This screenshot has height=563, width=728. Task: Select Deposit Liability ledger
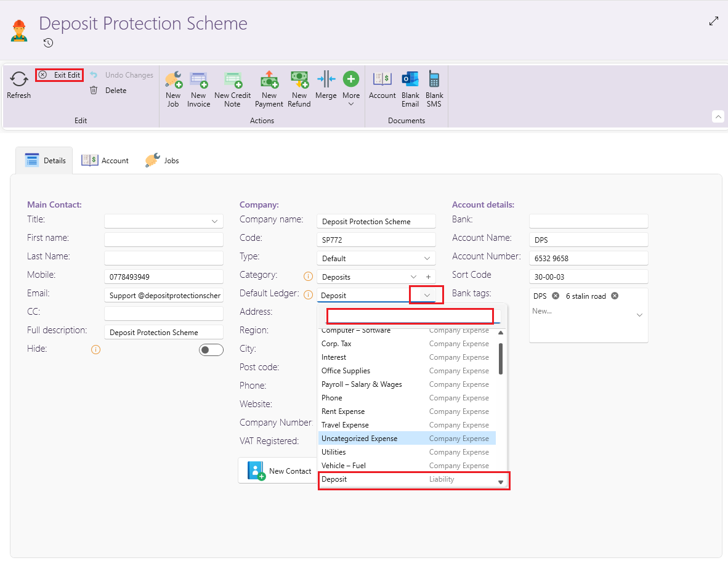tap(406, 479)
